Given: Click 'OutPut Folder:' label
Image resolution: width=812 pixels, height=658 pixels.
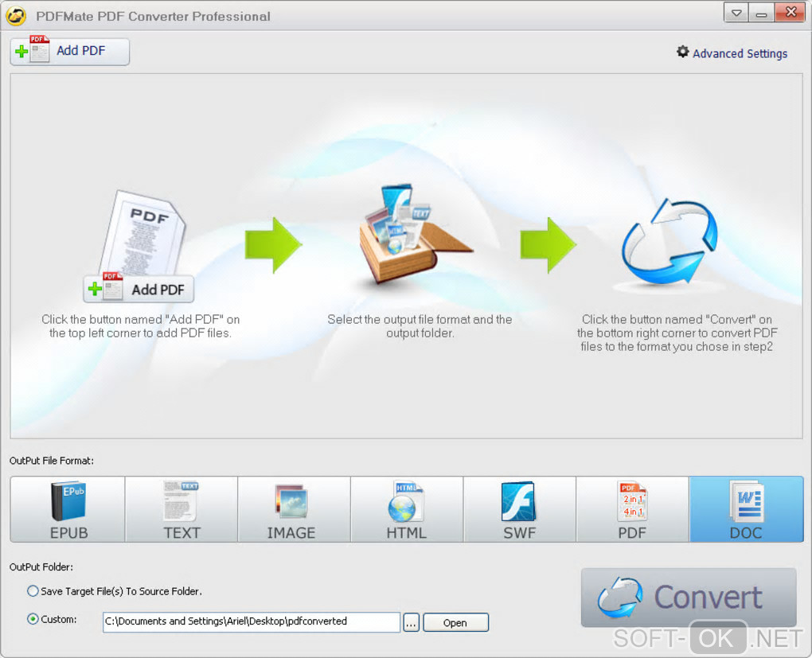Looking at the screenshot, I should [41, 567].
